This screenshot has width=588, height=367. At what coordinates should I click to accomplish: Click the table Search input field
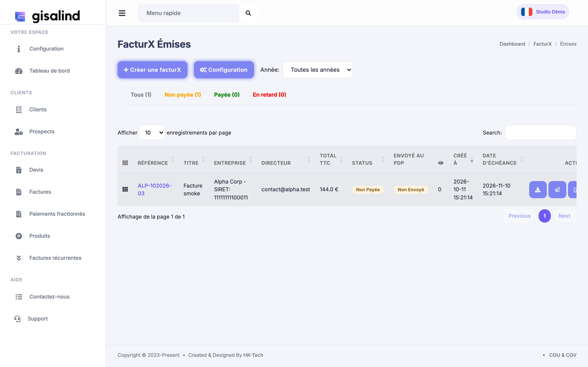540,133
